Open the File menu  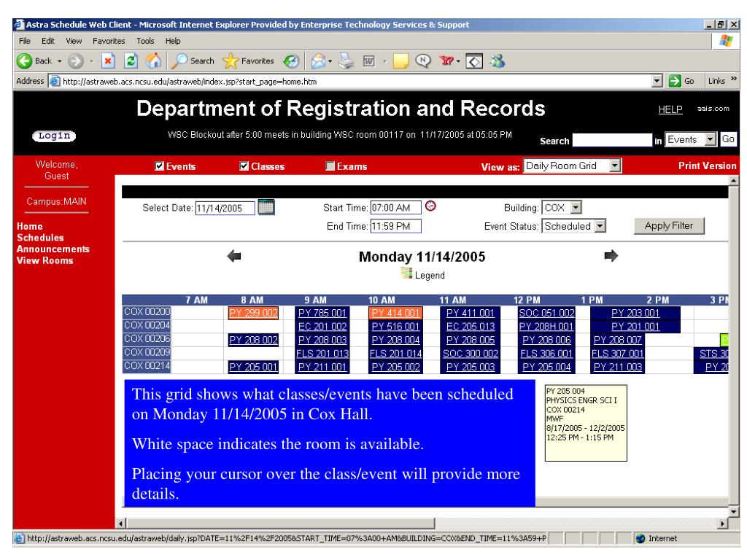click(x=25, y=41)
